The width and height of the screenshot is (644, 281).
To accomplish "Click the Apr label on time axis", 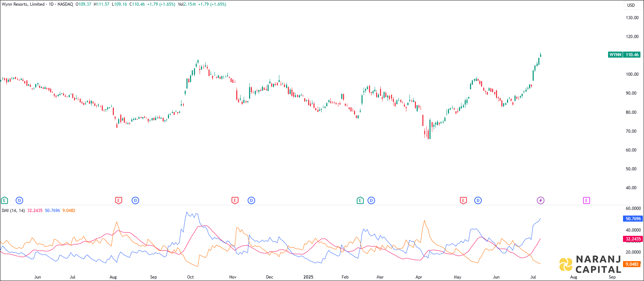I will [419, 277].
